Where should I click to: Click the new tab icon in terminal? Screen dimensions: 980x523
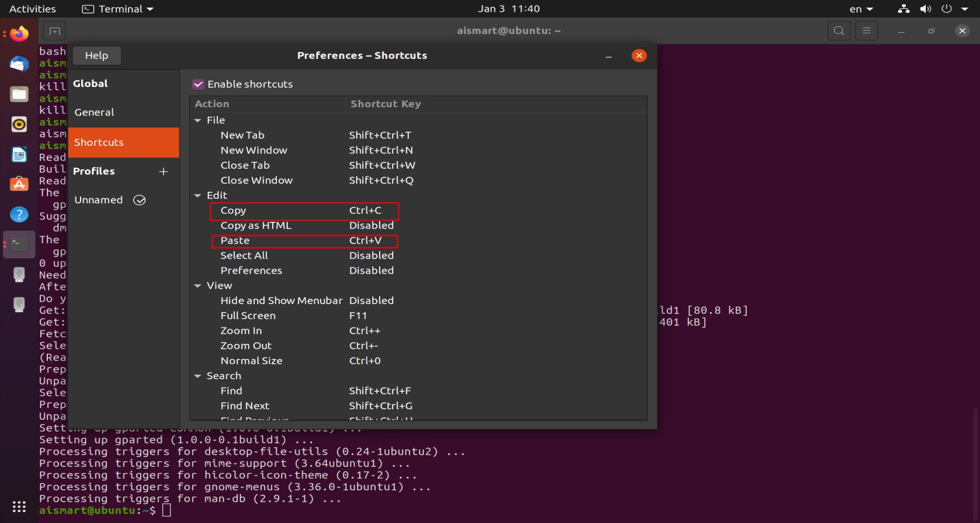pyautogui.click(x=54, y=31)
